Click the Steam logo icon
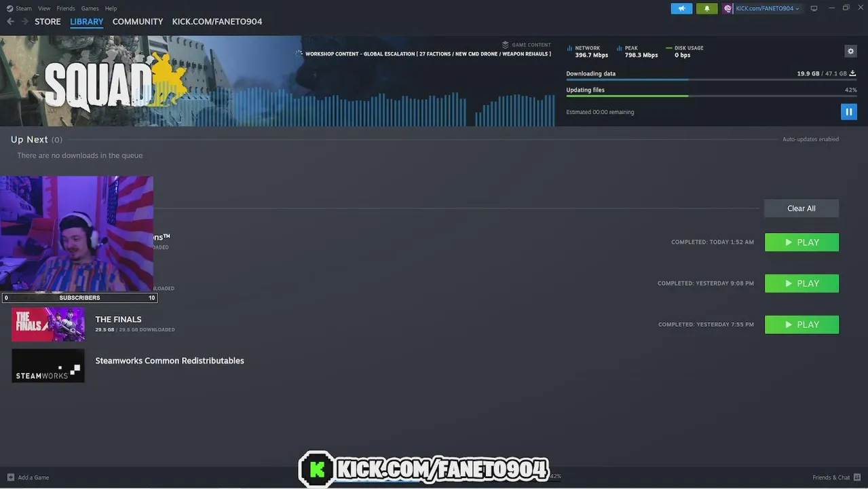The width and height of the screenshot is (868, 489). 10,8
